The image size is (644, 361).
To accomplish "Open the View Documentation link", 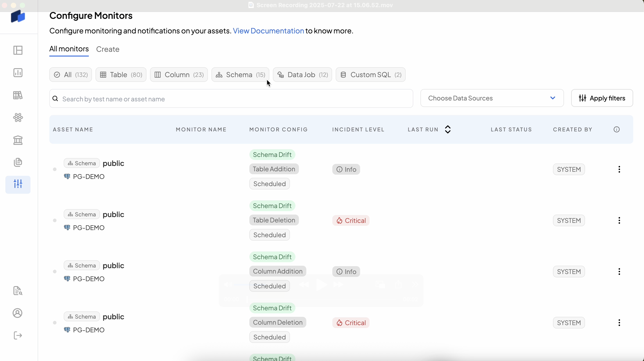I will (268, 31).
